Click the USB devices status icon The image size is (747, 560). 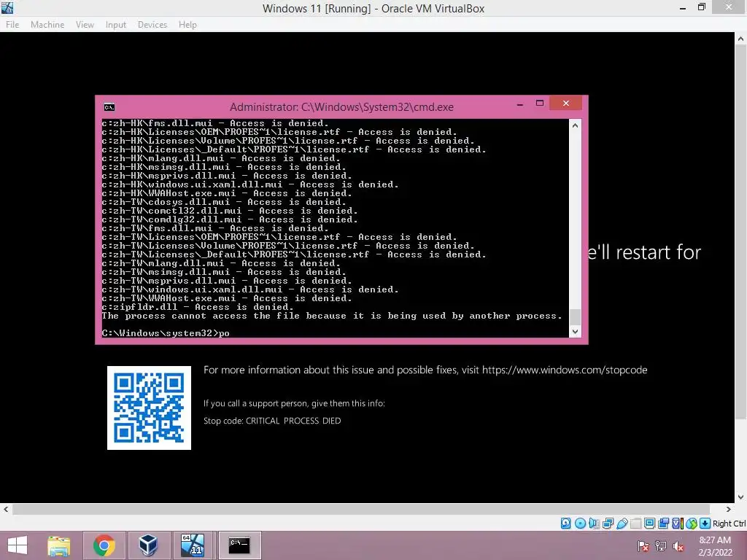(622, 524)
